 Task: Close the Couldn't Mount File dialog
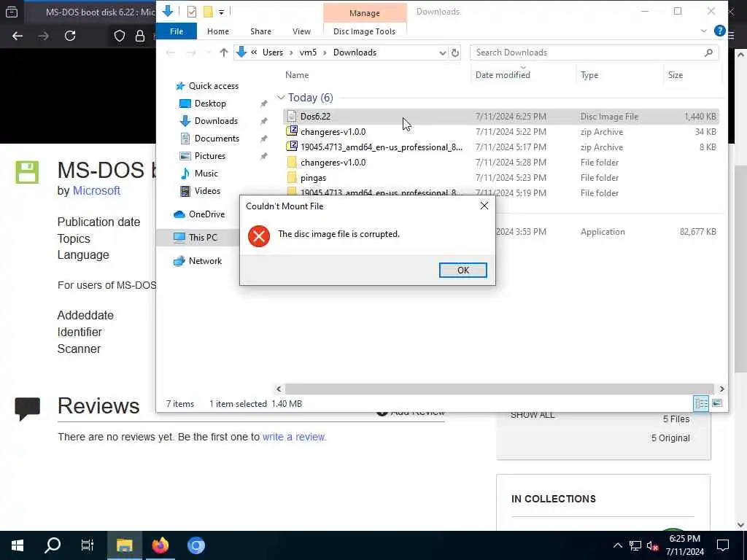coord(484,206)
